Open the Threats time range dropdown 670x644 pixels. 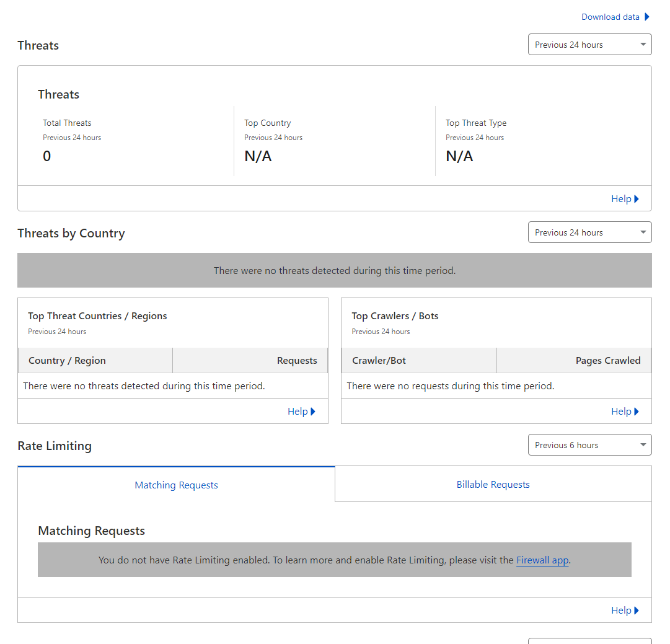589,45
